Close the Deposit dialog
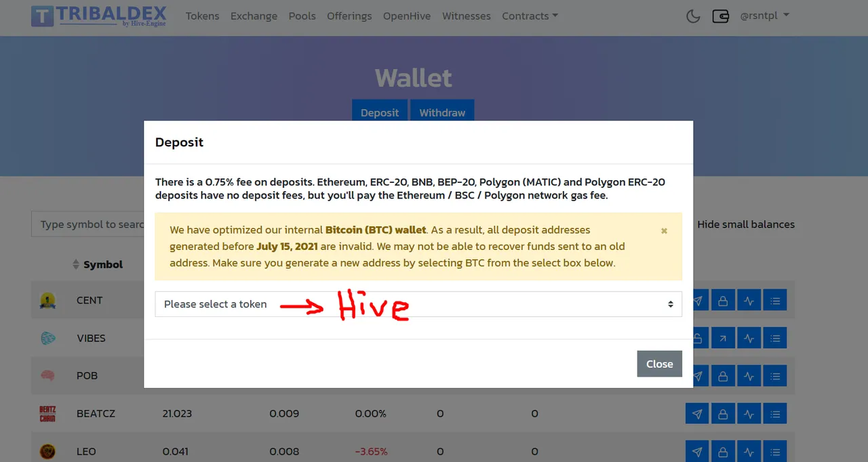This screenshot has height=462, width=868. (659, 364)
